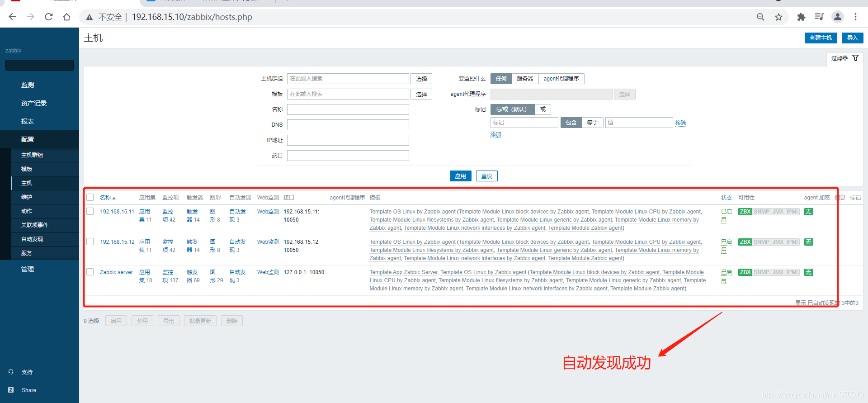Reset the filter with 重设
This screenshot has height=403, width=868.
click(487, 176)
